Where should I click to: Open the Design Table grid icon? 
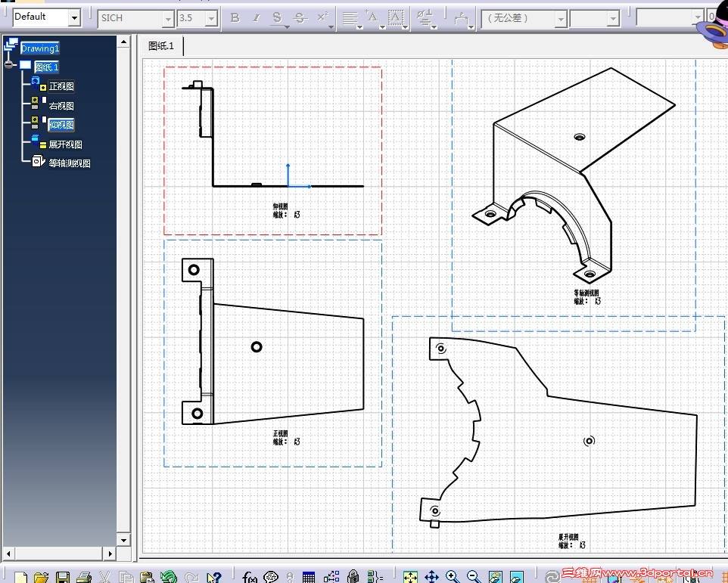pos(309,578)
